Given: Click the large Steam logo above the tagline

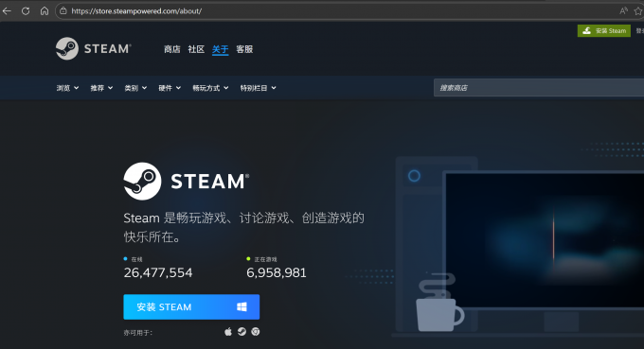Looking at the screenshot, I should tap(186, 182).
